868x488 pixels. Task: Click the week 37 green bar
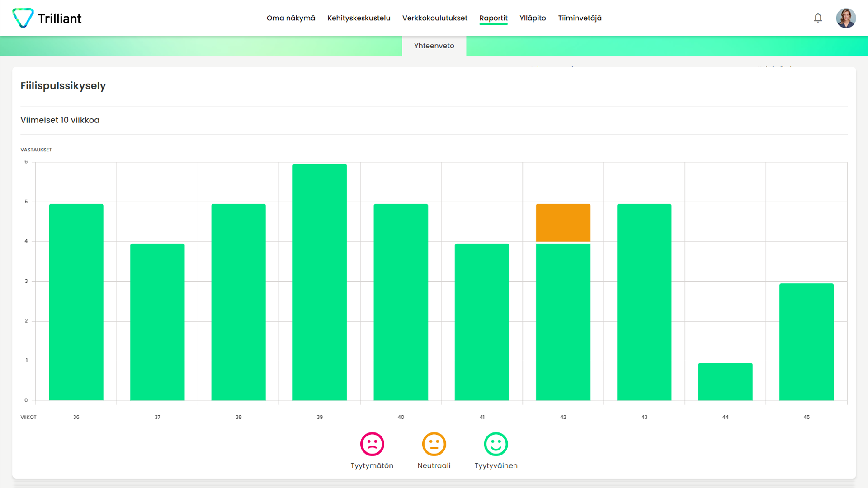[x=157, y=322]
